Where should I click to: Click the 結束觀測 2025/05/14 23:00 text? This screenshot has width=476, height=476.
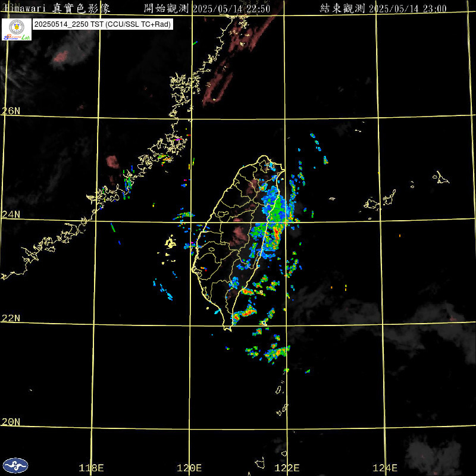[383, 8]
